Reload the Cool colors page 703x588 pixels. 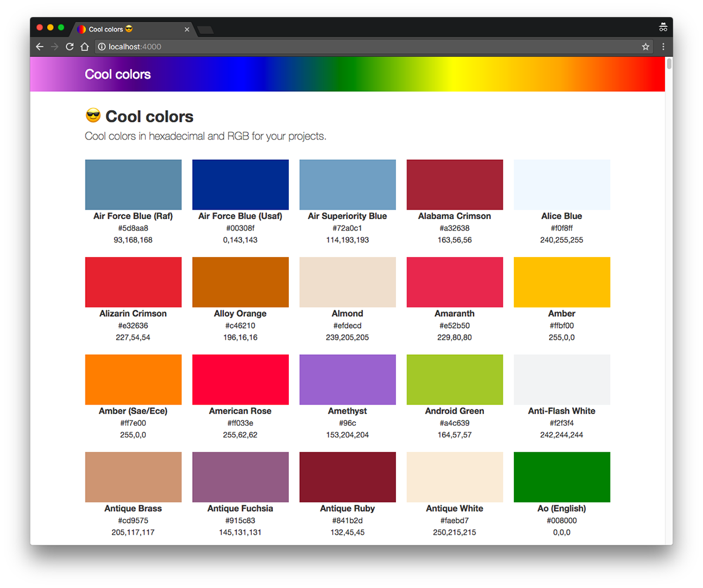pos(69,46)
